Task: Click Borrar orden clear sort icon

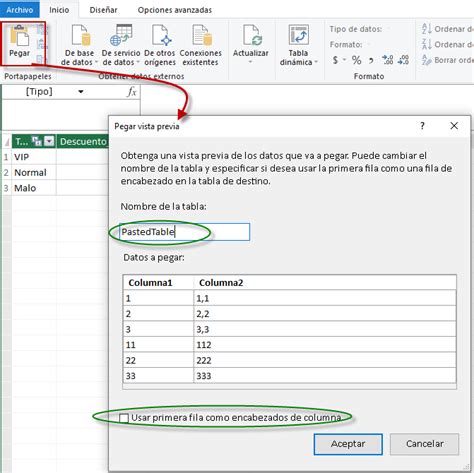Action: click(427, 60)
